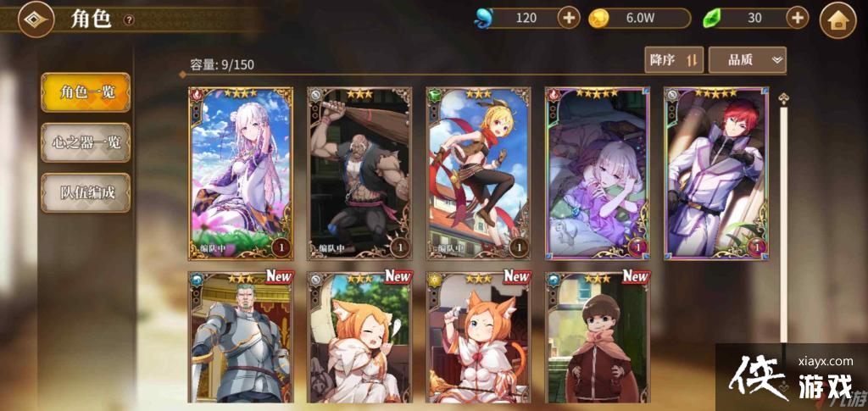
Task: Open the question mark help icon
Action: click(x=129, y=19)
